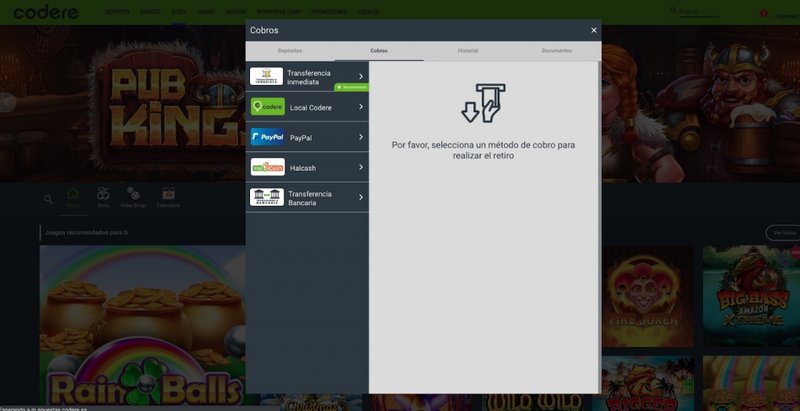Open CASINO in top navigation
800x411 pixels.
tap(206, 12)
